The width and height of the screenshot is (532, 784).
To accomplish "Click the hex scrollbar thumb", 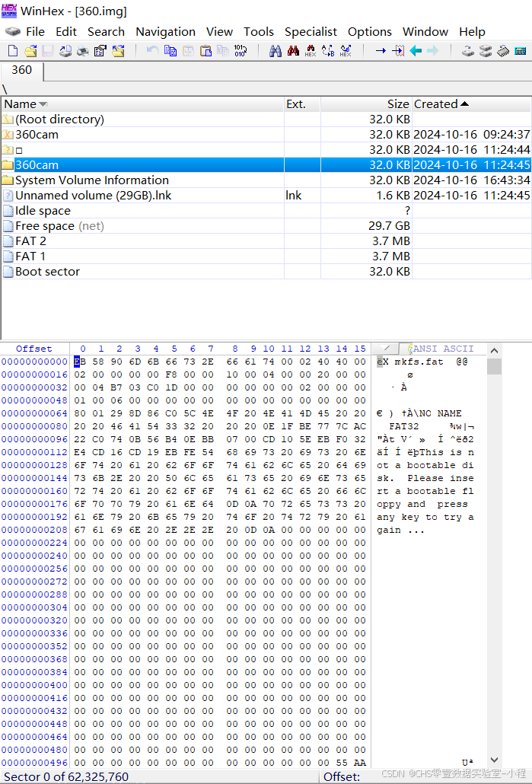I will coord(494,366).
